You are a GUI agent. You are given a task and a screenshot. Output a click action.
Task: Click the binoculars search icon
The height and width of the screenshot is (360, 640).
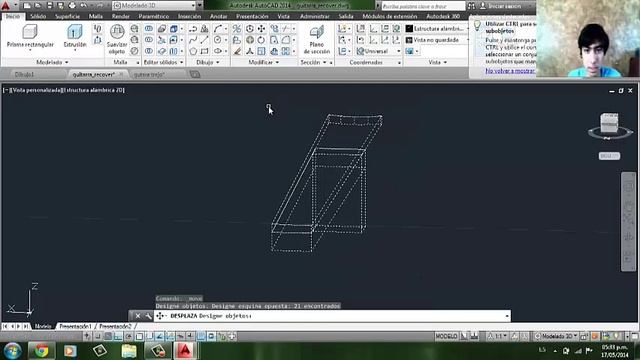471,6
